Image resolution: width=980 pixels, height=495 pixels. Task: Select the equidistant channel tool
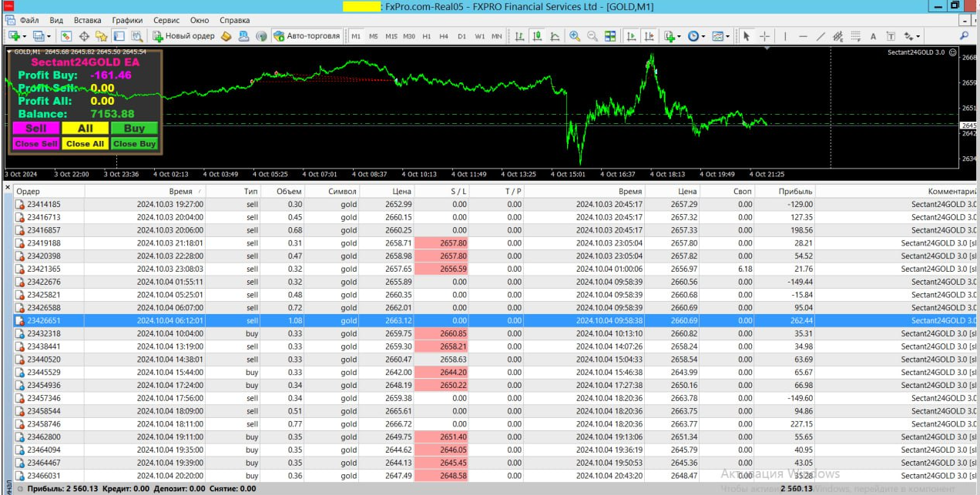click(838, 36)
